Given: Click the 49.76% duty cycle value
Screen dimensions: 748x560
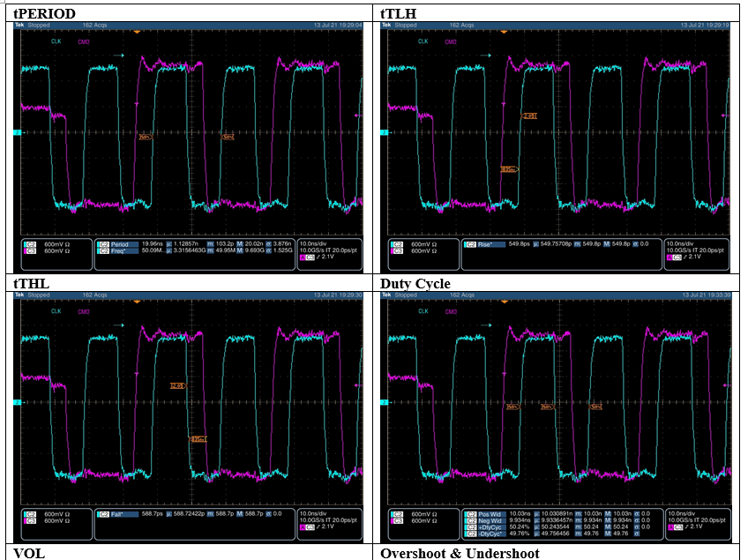Looking at the screenshot, I should point(520,534).
